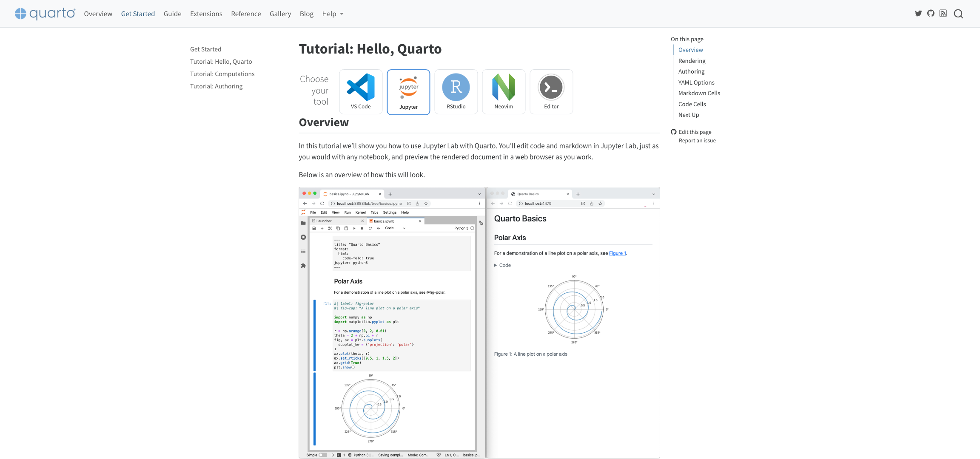Image resolution: width=980 pixels, height=459 pixels.
Task: Choose the Editor terminal tool card
Action: click(551, 92)
